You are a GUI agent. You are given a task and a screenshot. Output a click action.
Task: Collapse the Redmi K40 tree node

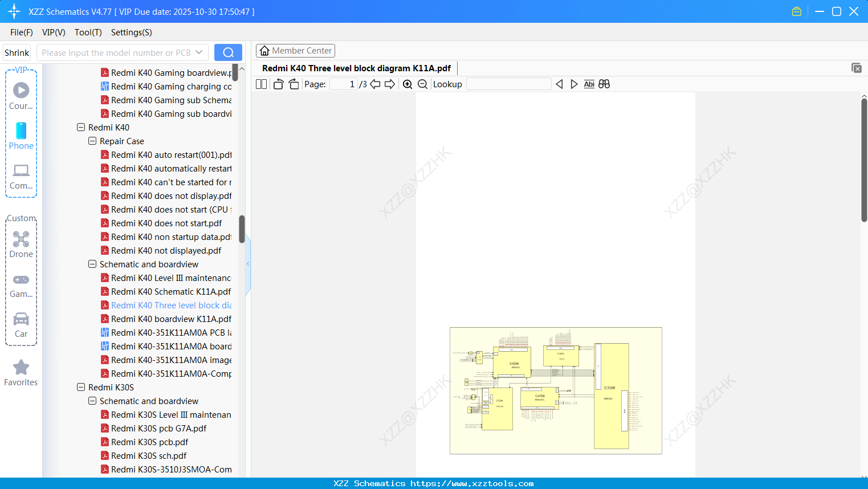click(x=81, y=127)
